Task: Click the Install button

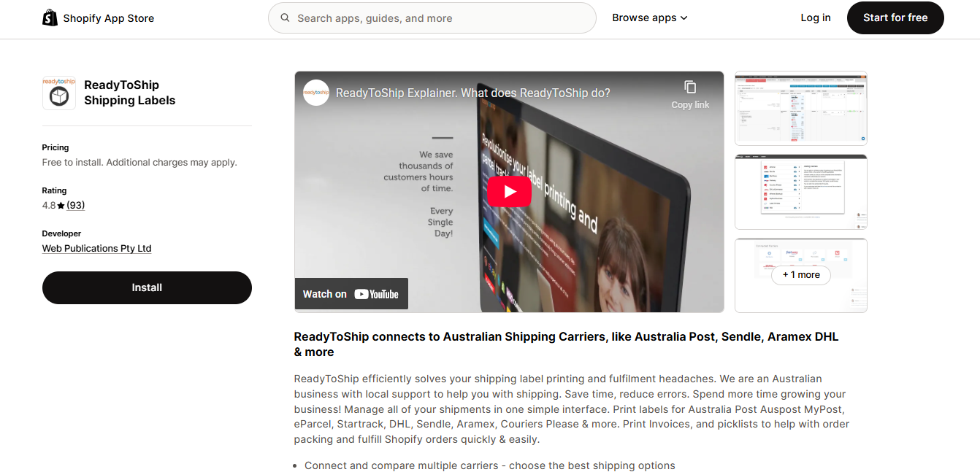Action: tap(147, 287)
